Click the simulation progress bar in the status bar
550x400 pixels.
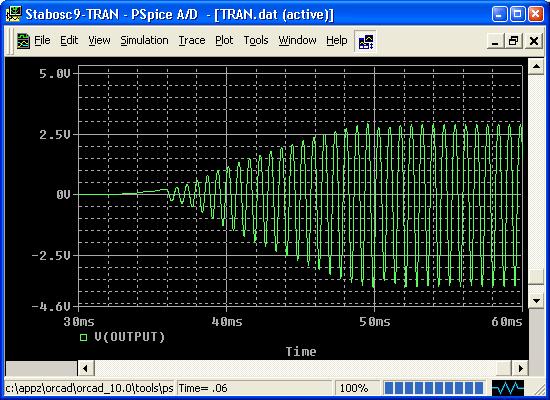coord(434,388)
